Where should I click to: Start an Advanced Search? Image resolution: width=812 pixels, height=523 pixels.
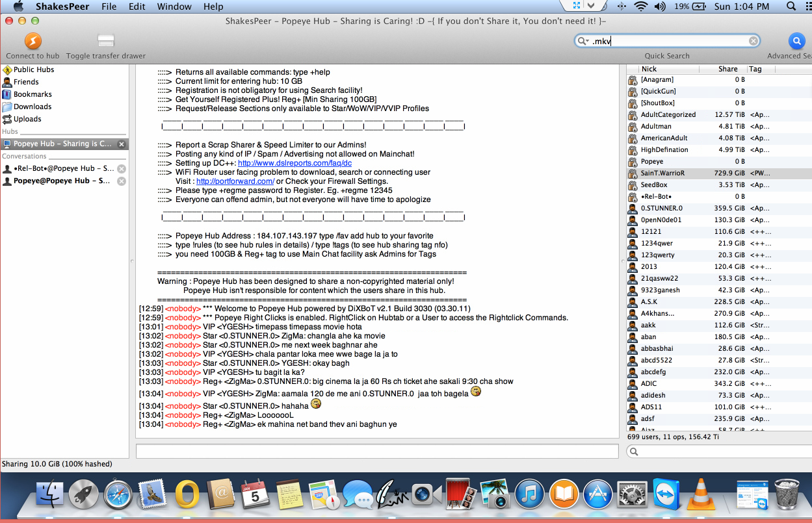click(x=796, y=42)
